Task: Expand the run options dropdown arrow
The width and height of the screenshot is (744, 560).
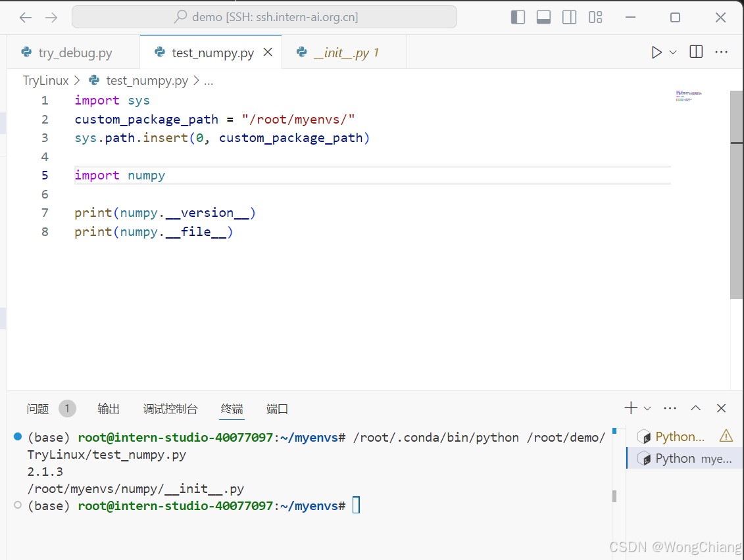Action: click(673, 52)
